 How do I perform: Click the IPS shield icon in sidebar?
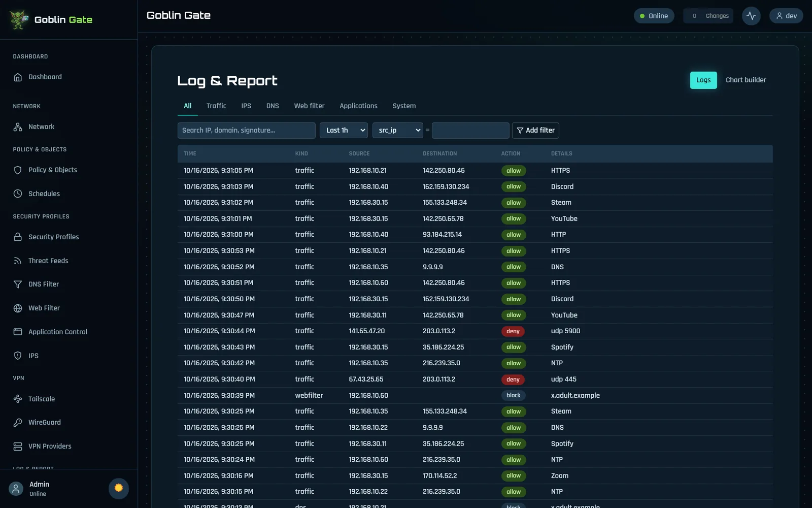pos(18,356)
